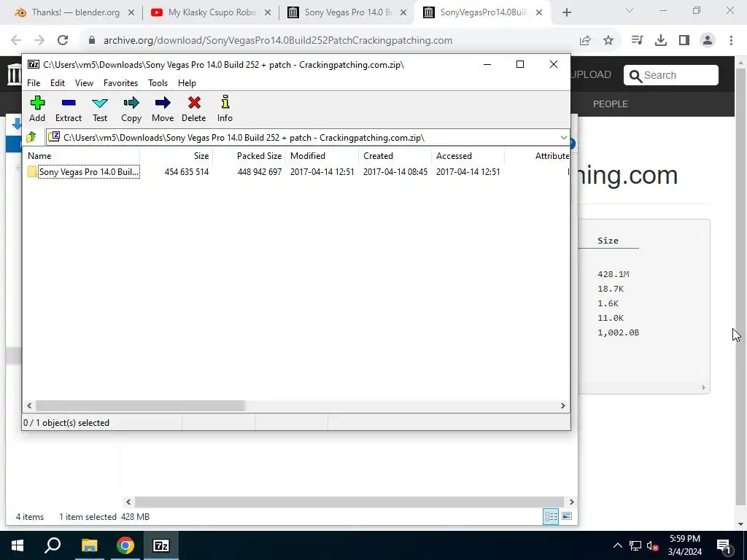Screen dimensions: 747x560
Task: Sort by the Packed Size column
Action: pos(249,156)
